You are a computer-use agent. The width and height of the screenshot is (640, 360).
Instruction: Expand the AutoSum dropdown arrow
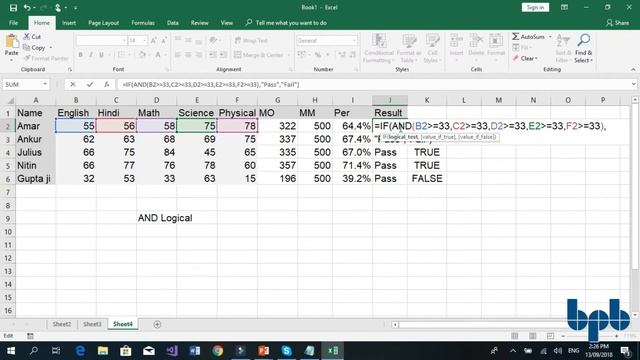click(x=550, y=37)
